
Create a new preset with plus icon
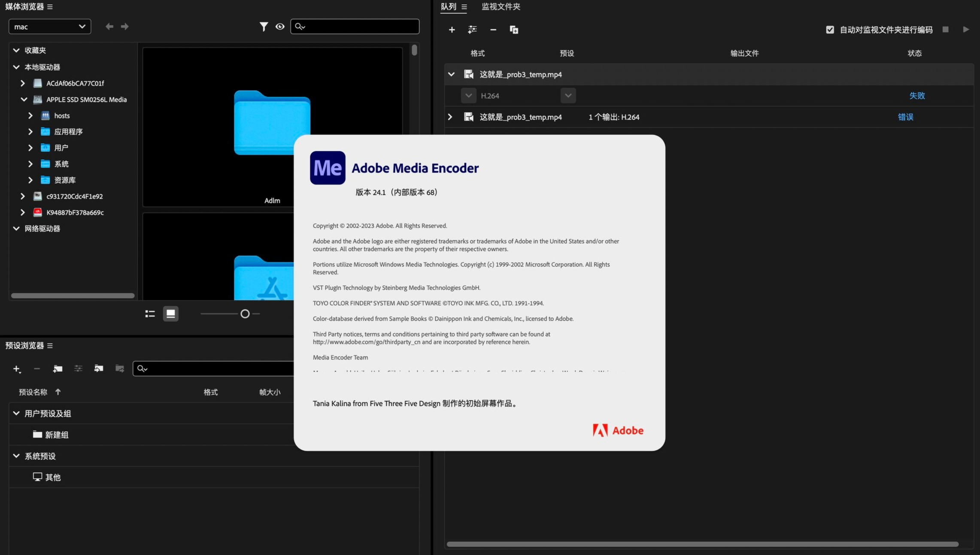click(x=17, y=369)
